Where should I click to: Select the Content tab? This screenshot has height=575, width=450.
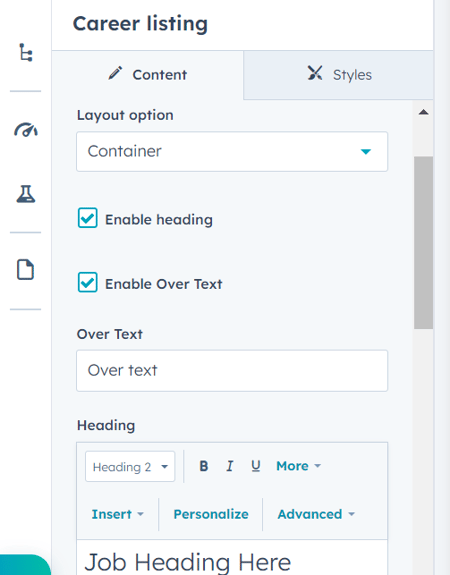pyautogui.click(x=147, y=75)
